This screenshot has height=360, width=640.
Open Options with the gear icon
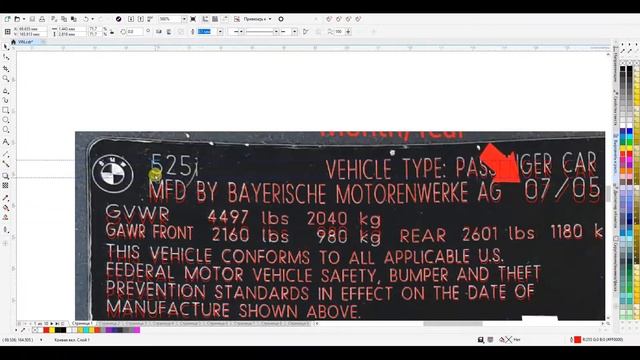[281, 19]
